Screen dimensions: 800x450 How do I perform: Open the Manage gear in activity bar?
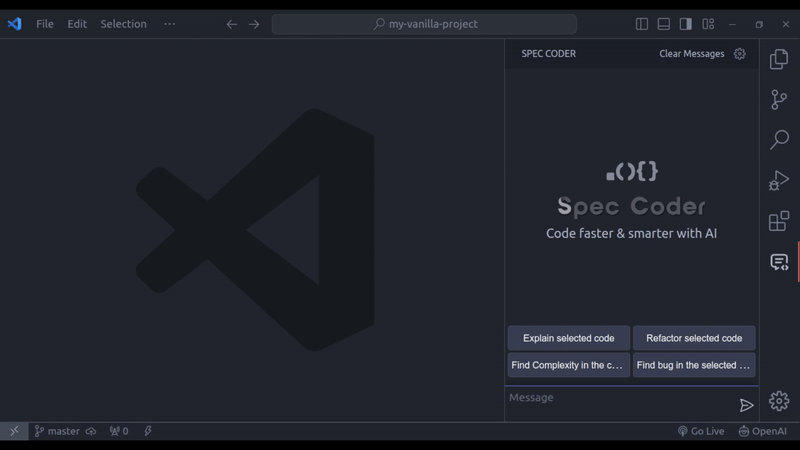click(x=779, y=401)
